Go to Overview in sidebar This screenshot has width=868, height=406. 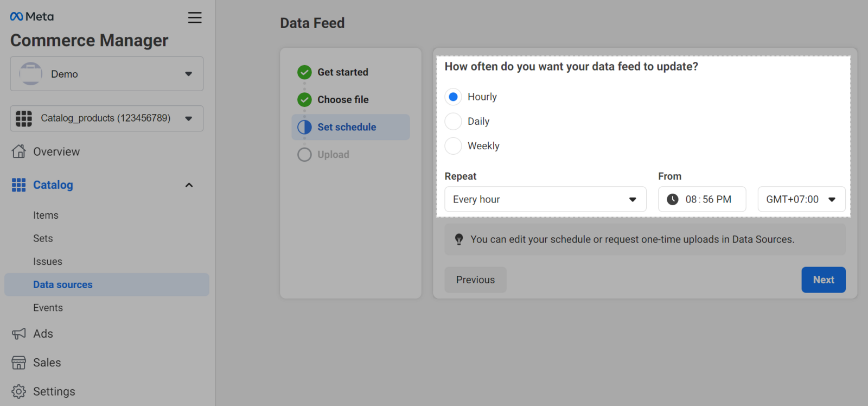[x=56, y=151]
